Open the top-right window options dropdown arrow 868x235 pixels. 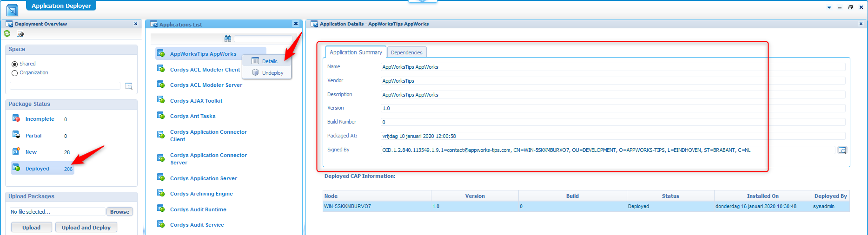point(829,7)
